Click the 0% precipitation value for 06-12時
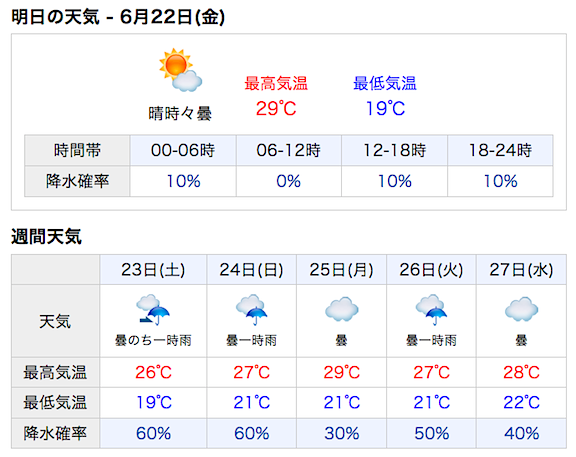 (289, 181)
